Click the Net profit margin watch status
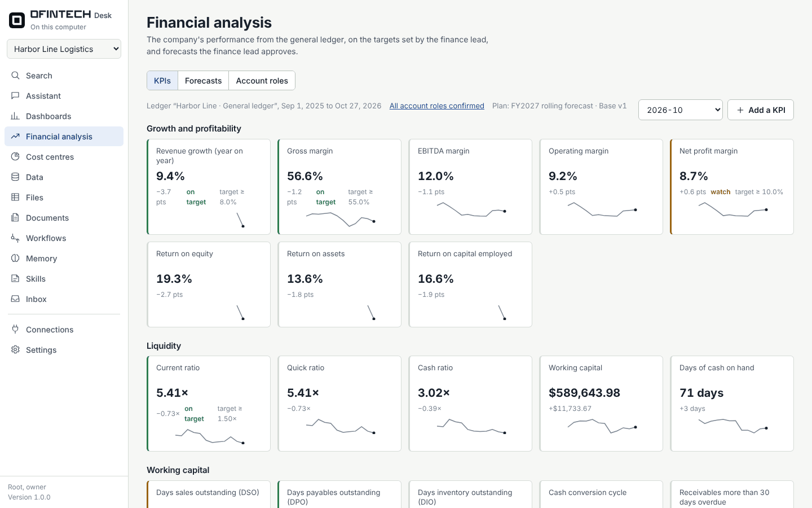This screenshot has width=812, height=508. pos(721,192)
